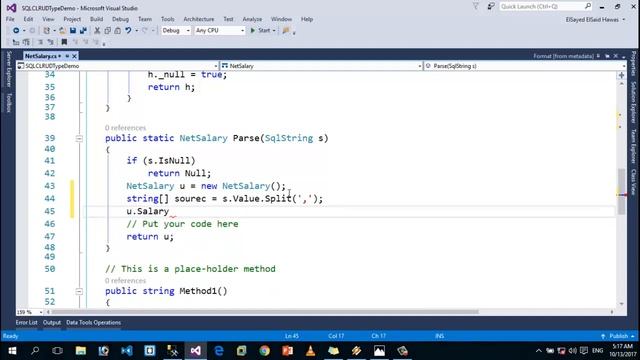Image resolution: width=640 pixels, height=360 pixels.
Task: Close the NetSalary.cs tab
Action: (74, 56)
